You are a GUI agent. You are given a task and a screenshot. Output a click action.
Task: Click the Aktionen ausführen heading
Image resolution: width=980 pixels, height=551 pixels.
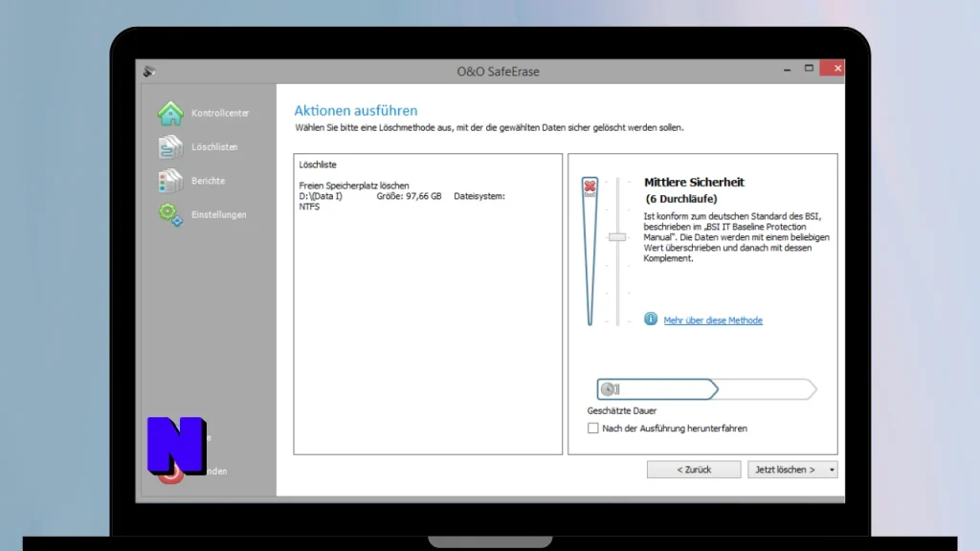coord(356,111)
